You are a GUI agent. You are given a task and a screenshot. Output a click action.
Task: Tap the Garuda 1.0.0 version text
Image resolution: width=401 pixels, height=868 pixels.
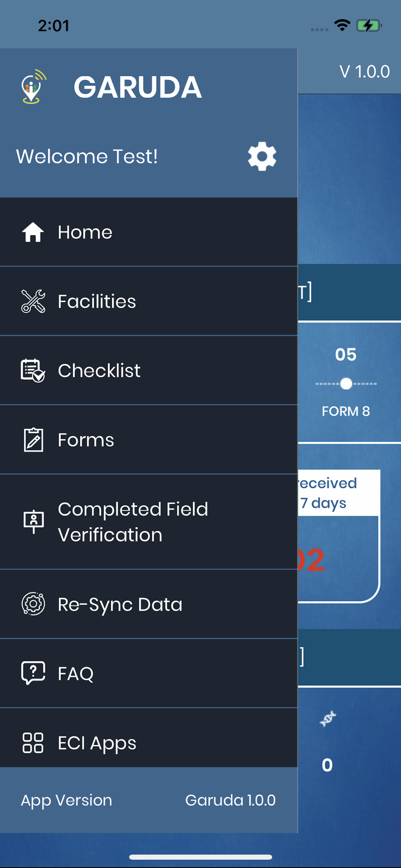point(230,800)
